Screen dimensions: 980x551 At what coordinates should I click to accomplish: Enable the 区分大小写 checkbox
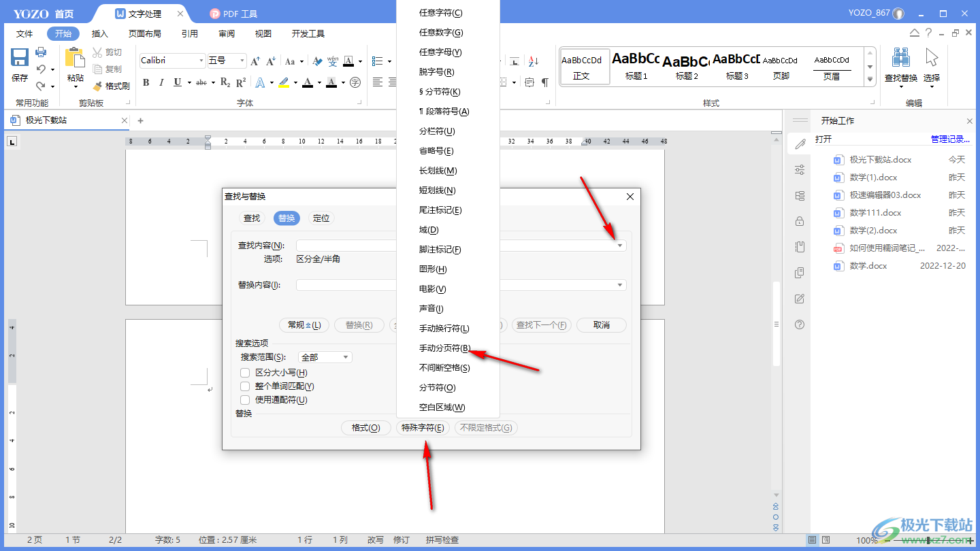pyautogui.click(x=245, y=373)
